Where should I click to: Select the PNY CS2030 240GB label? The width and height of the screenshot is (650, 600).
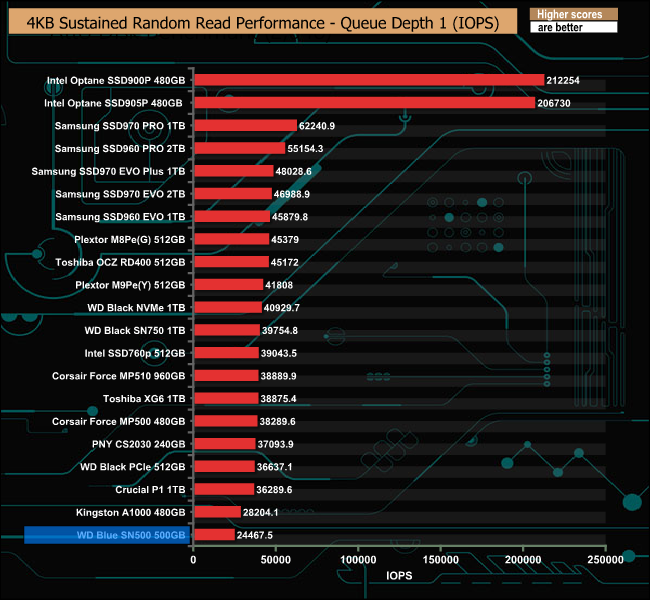138,445
